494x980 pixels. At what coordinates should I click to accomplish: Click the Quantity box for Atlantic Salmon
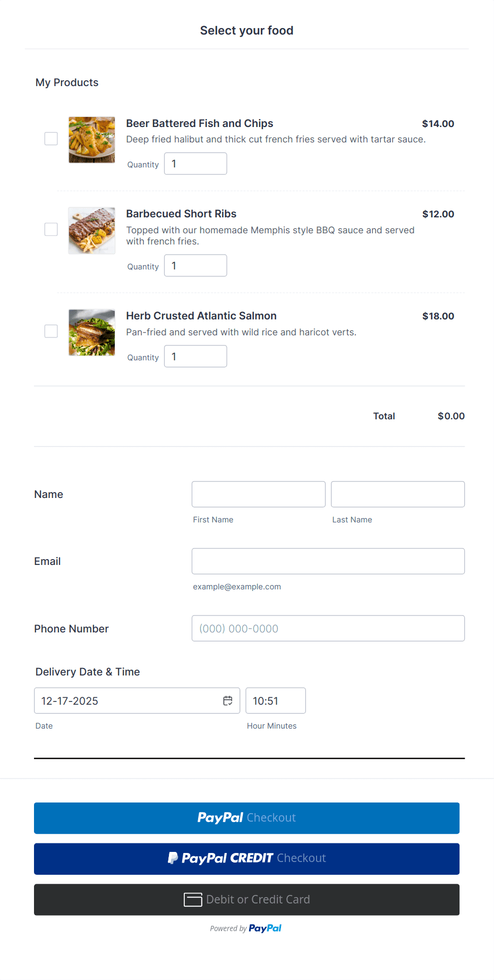pyautogui.click(x=195, y=356)
